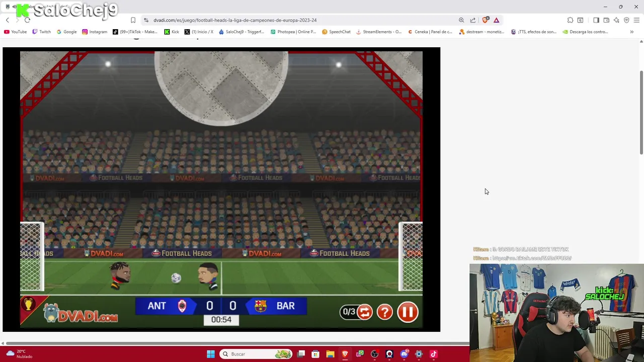Open the extensions puzzle icon
The width and height of the screenshot is (644, 362).
pos(570,20)
